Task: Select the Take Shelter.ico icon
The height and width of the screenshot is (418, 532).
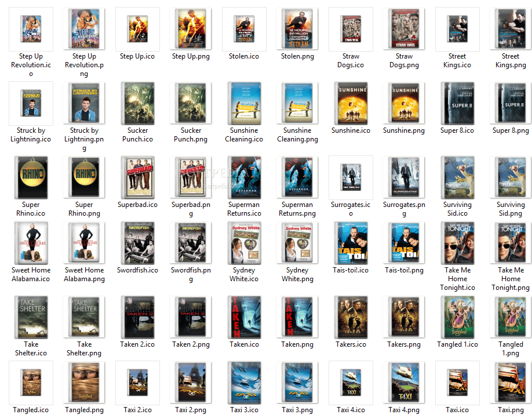Action: tap(31, 317)
